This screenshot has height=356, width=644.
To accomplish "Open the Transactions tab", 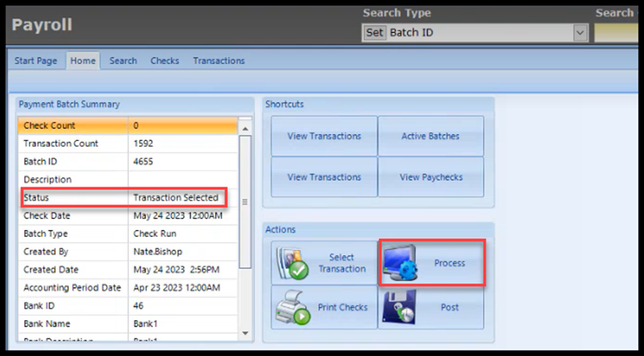I will pos(219,61).
